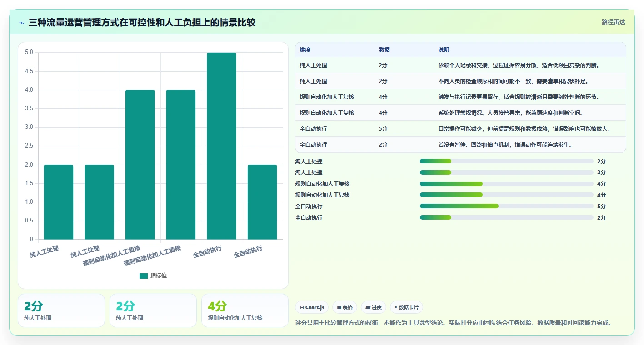This screenshot has width=644, height=345.
Task: Select the Chart.js chip
Action: click(x=312, y=307)
